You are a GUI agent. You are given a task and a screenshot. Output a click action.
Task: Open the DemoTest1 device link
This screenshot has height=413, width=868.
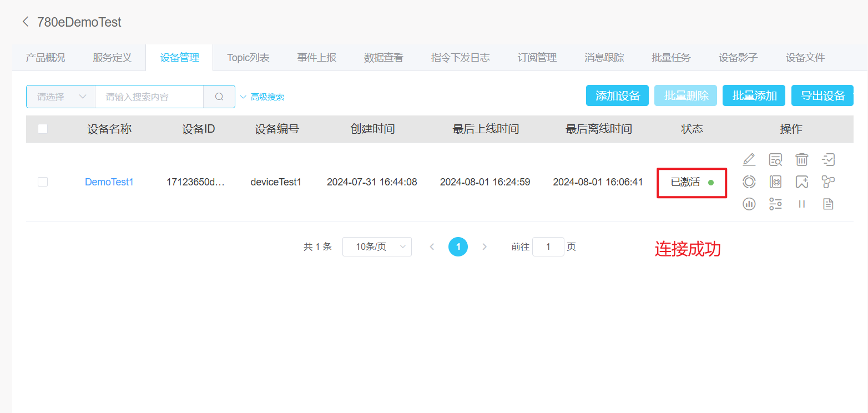(x=109, y=182)
